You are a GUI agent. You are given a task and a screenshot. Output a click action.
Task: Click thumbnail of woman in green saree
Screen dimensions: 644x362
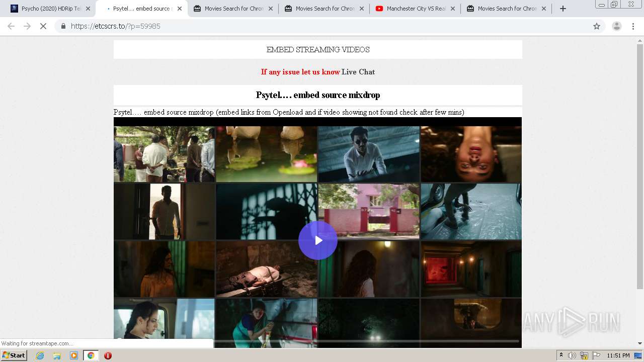point(267,323)
